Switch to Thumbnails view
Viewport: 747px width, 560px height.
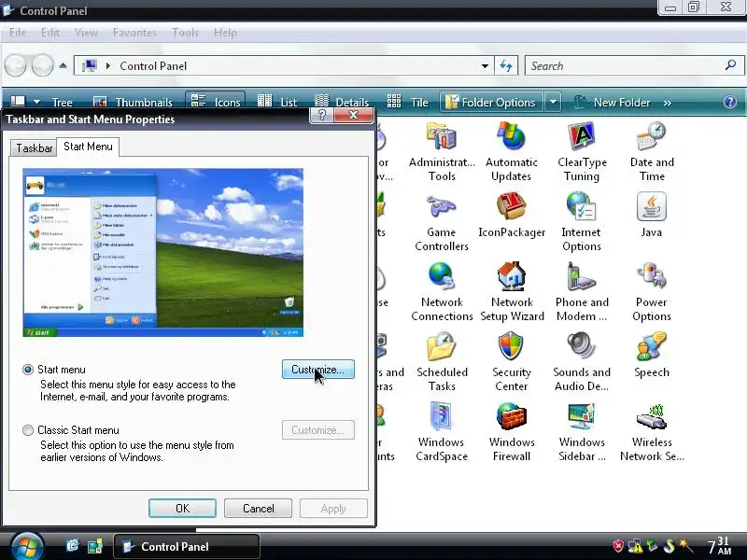(133, 103)
